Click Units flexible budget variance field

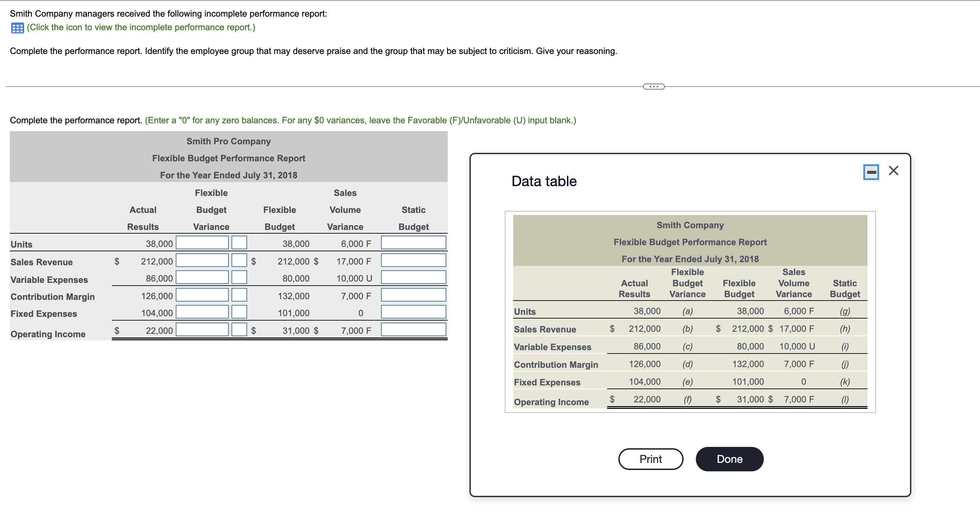[x=202, y=243]
